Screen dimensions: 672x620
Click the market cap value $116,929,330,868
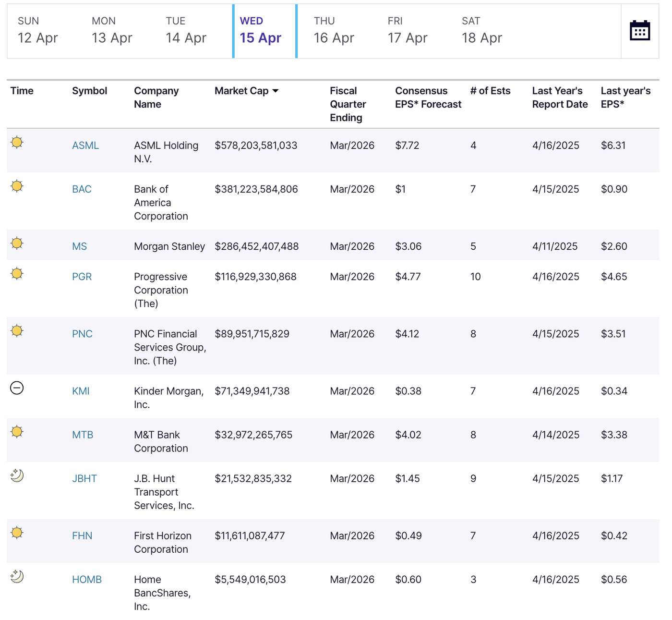[x=256, y=277]
